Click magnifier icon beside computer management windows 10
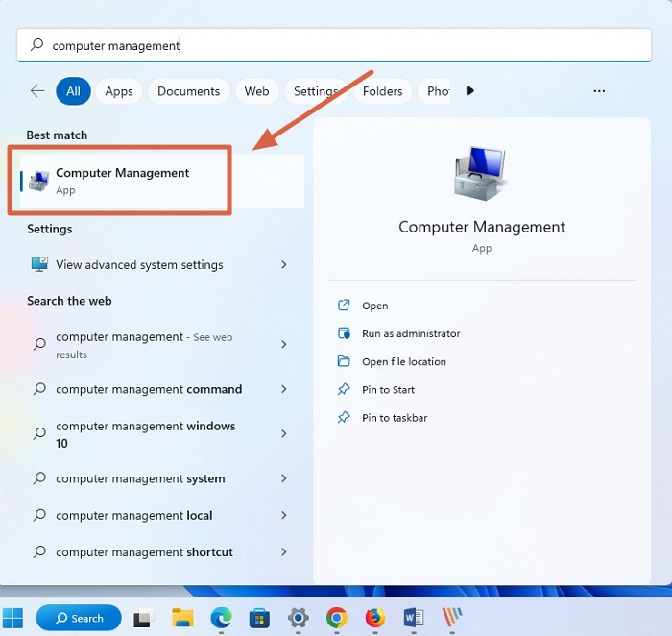Viewport: 672px width, 636px height. 40,433
